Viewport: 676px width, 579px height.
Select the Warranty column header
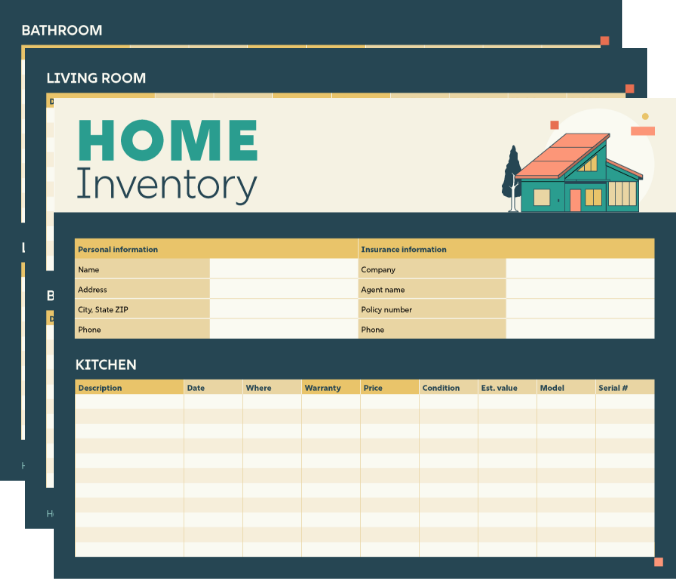click(331, 387)
